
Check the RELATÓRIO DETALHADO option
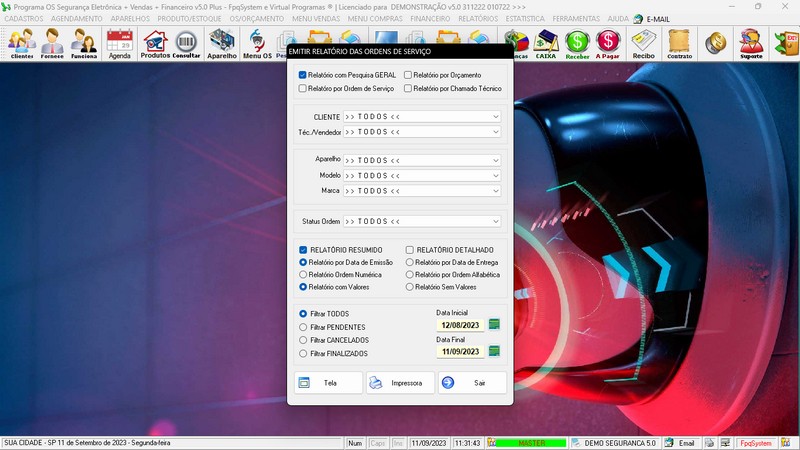[x=409, y=250]
